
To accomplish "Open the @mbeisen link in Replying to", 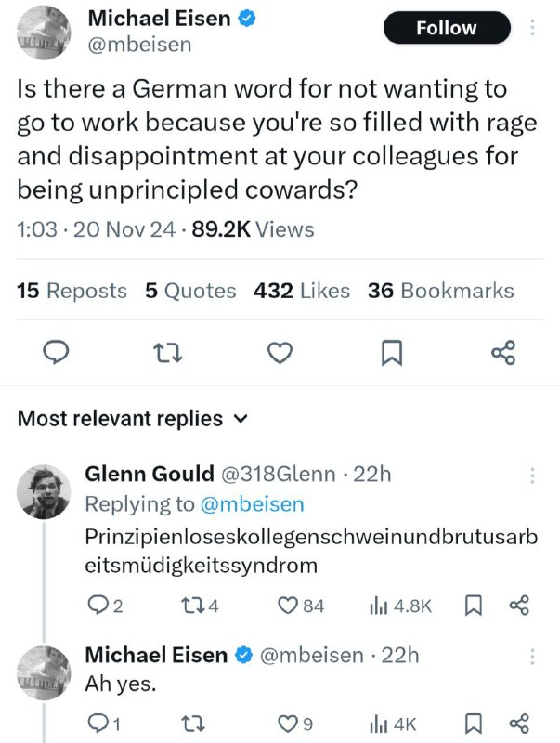I will click(x=250, y=503).
